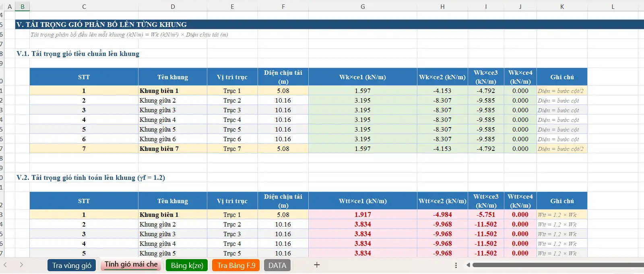
Task: Select the column L header
Action: coord(613,6)
